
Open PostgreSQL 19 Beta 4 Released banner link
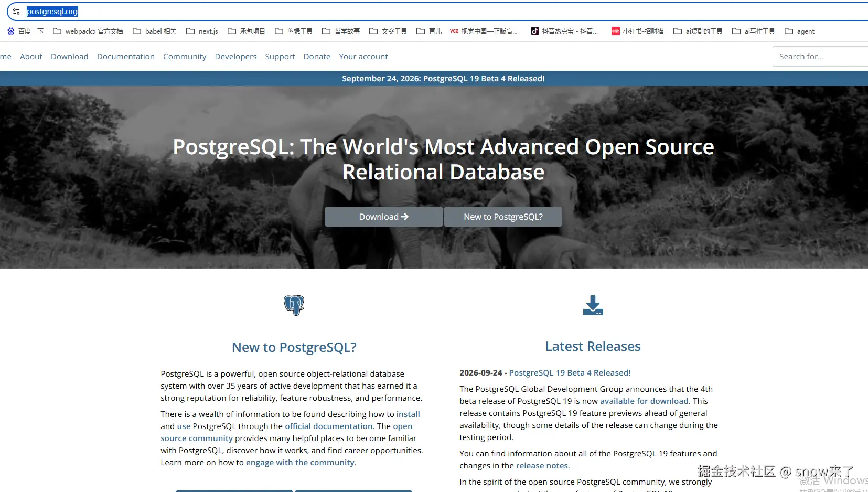point(484,79)
